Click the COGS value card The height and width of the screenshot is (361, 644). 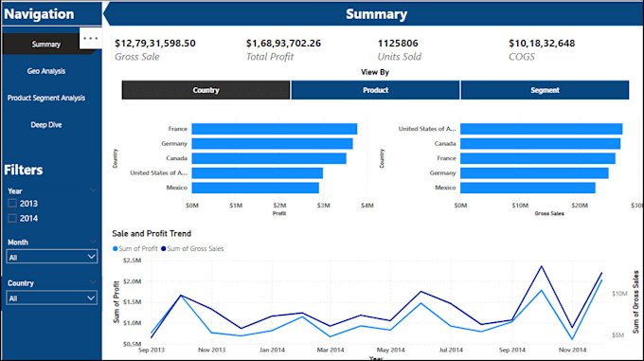coord(542,44)
